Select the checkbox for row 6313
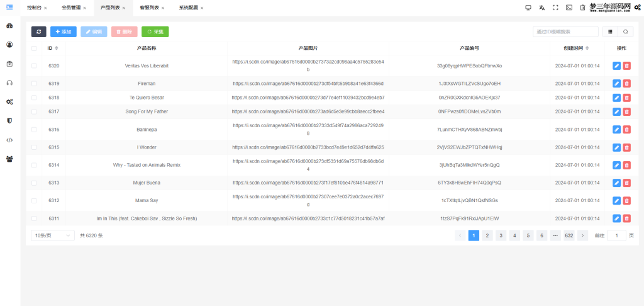Screen dimensions: 644x306 [34, 183]
